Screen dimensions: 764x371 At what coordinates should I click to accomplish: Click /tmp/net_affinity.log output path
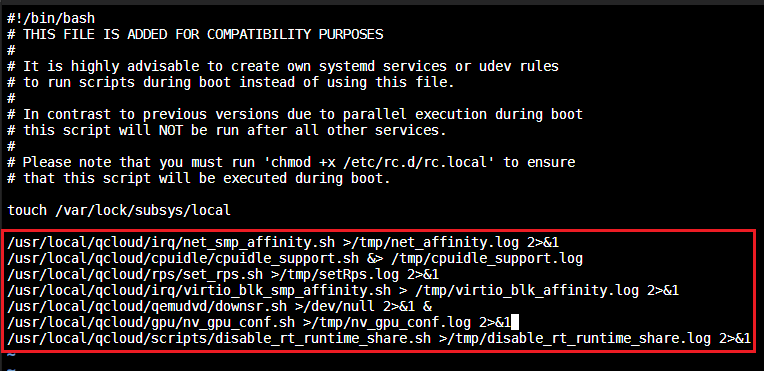click(x=435, y=242)
